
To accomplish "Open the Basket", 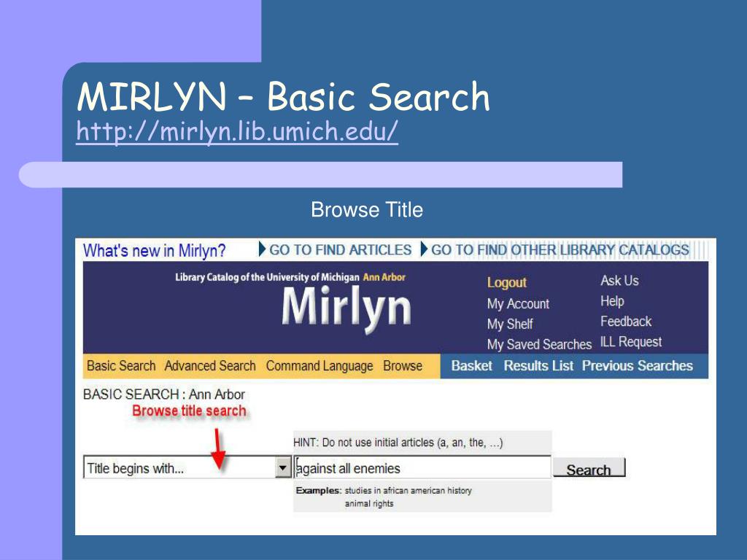I will (x=472, y=366).
